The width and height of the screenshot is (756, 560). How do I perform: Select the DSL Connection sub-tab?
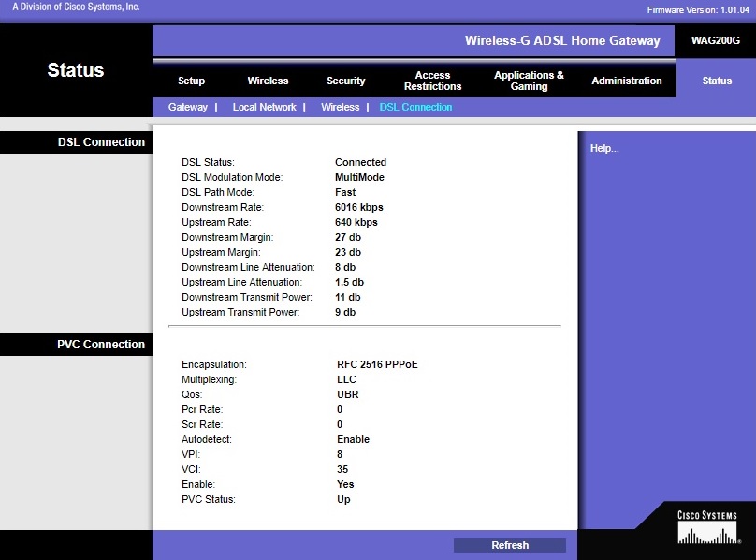(415, 107)
